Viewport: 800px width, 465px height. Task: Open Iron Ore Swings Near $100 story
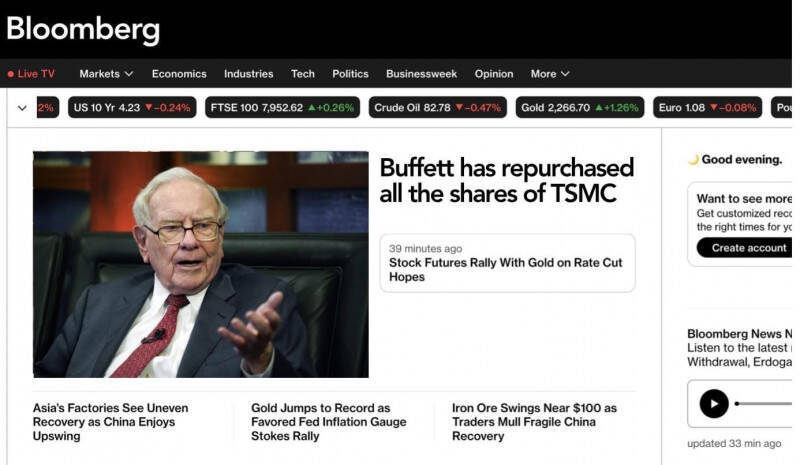point(534,422)
